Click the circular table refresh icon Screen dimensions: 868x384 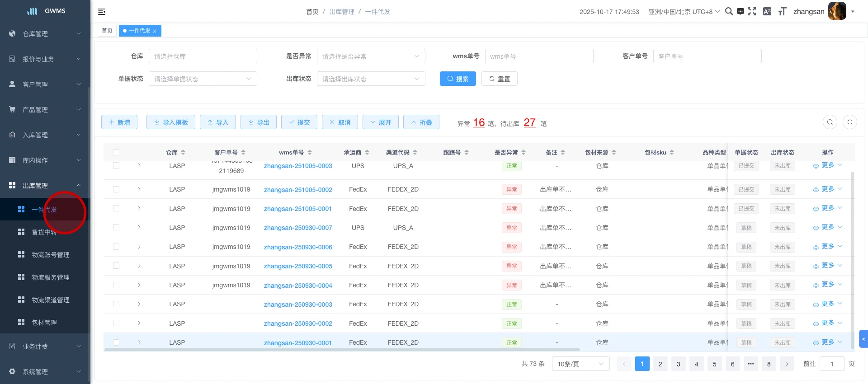coord(850,122)
